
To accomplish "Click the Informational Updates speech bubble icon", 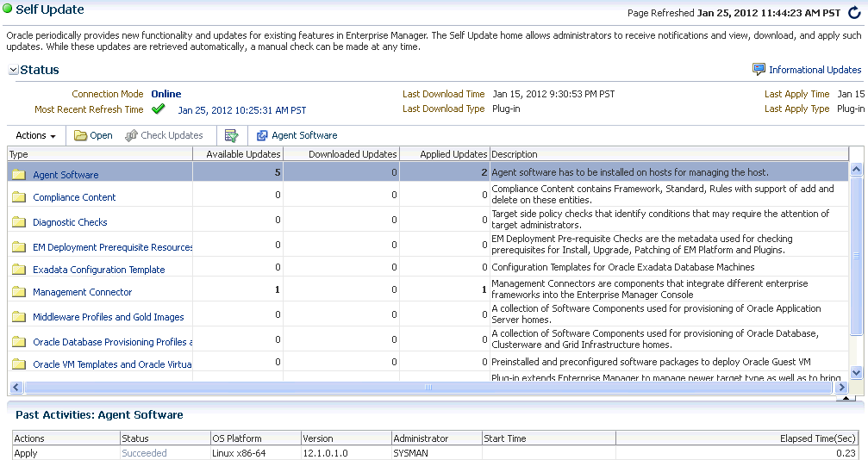I will coord(759,70).
